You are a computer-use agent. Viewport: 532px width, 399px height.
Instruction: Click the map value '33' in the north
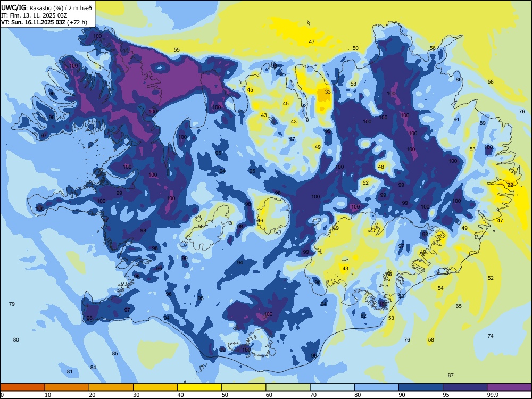coord(328,92)
